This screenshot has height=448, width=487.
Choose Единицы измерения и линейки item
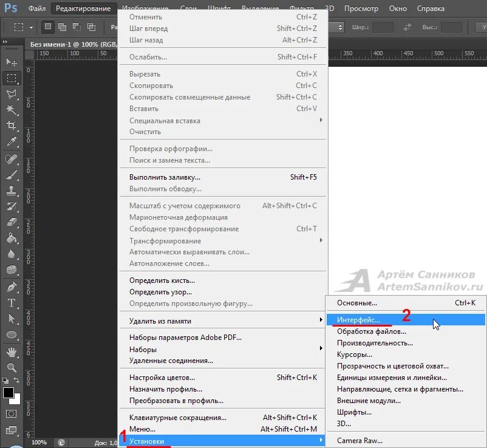click(406, 378)
